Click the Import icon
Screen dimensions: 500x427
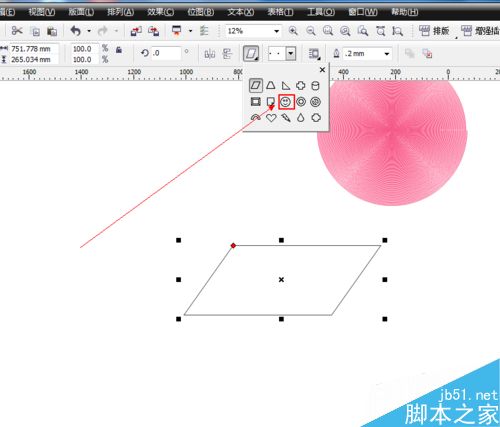136,31
